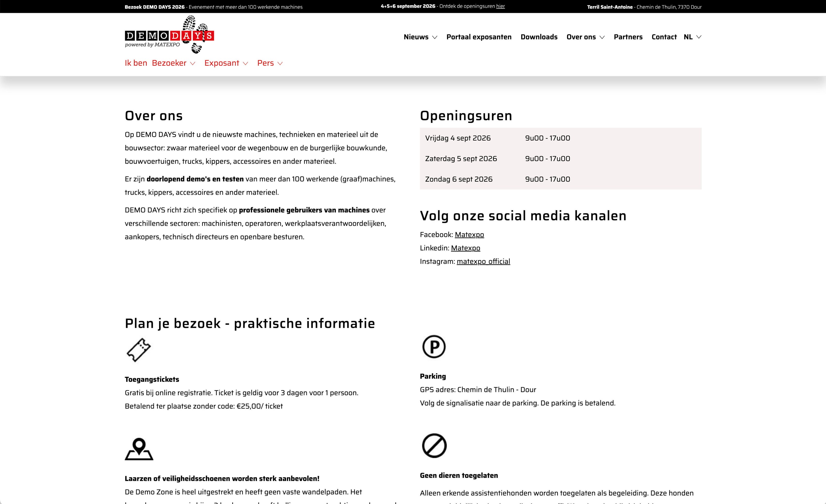
Task: Click the 'GPS adres: Chemin de Thulin' text
Action: (x=478, y=390)
